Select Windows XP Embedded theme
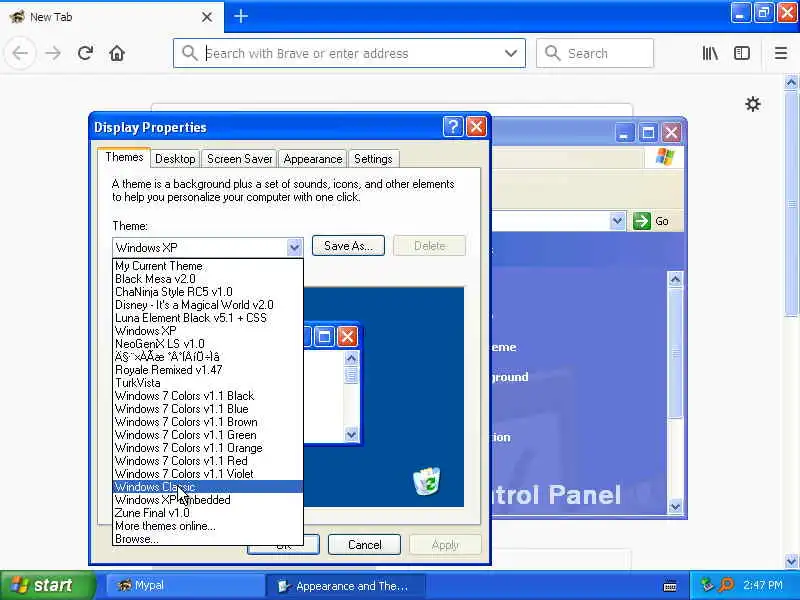Screen dimensions: 800x600 tap(208, 500)
